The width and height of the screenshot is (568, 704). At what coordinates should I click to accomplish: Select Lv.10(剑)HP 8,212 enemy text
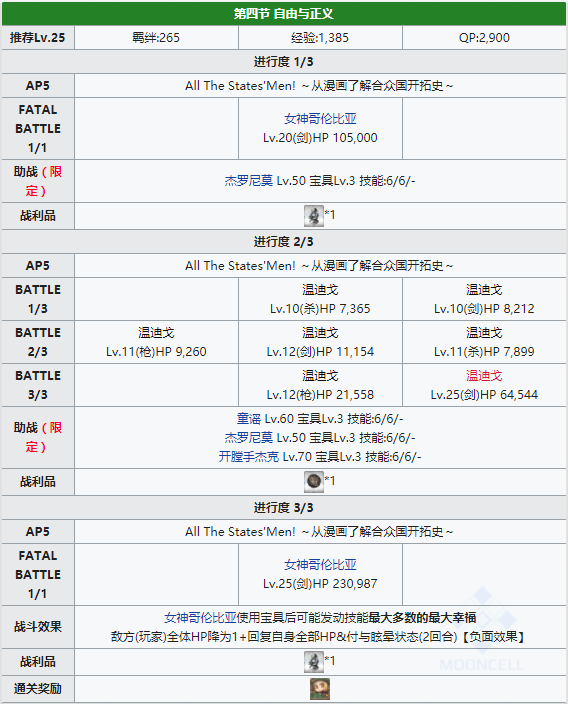pyautogui.click(x=484, y=309)
